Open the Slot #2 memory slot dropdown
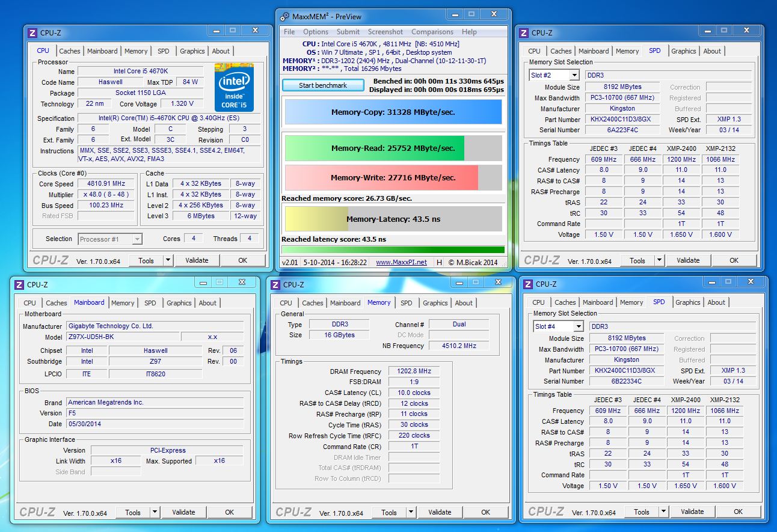777x532 pixels. tap(574, 75)
